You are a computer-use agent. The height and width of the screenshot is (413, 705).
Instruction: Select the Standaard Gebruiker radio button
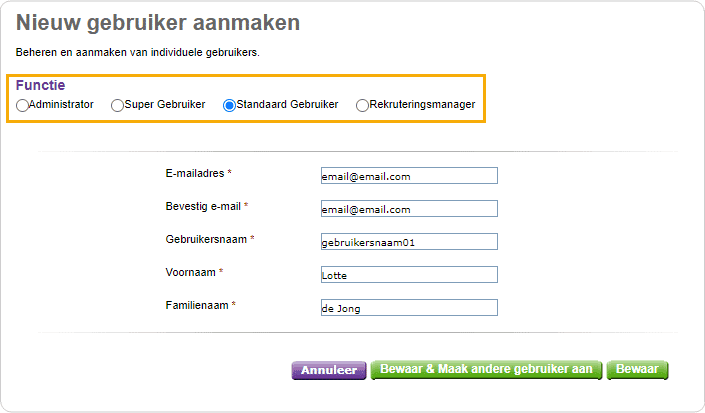click(x=229, y=105)
